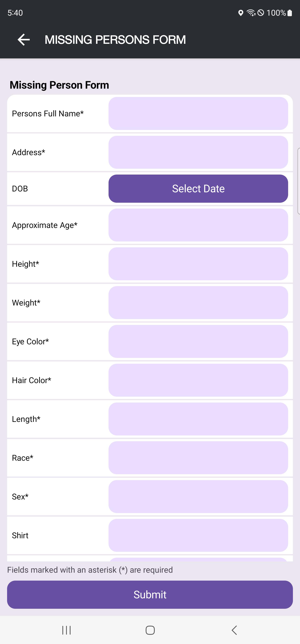This screenshot has height=644, width=300.
Task: Click the scrollbar handle on right edge
Action: click(299, 181)
